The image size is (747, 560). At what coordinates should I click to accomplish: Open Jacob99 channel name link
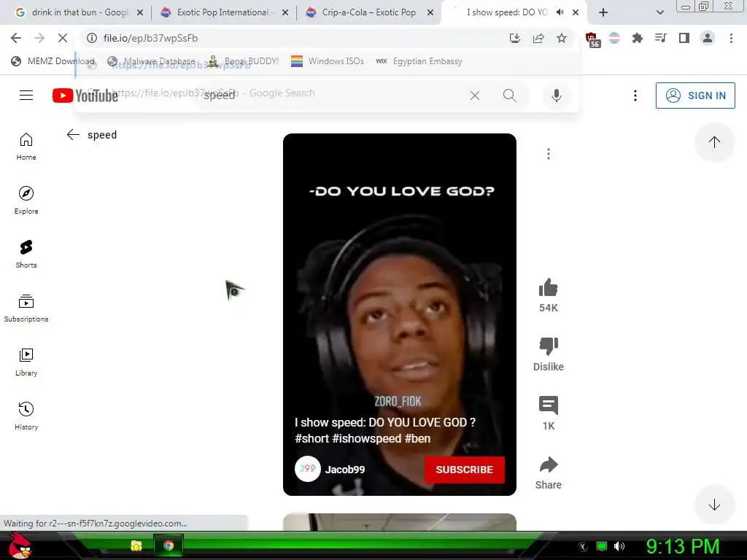coord(345,470)
